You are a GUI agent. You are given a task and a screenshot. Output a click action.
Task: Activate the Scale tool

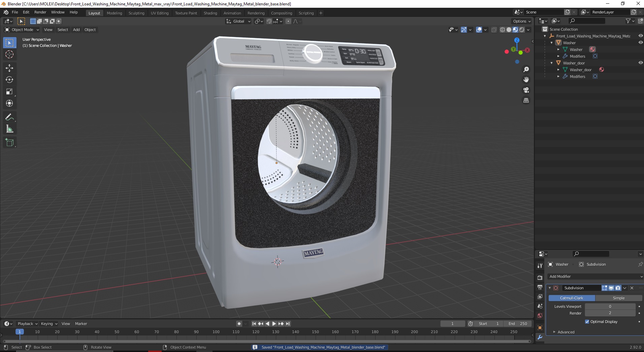(9, 91)
